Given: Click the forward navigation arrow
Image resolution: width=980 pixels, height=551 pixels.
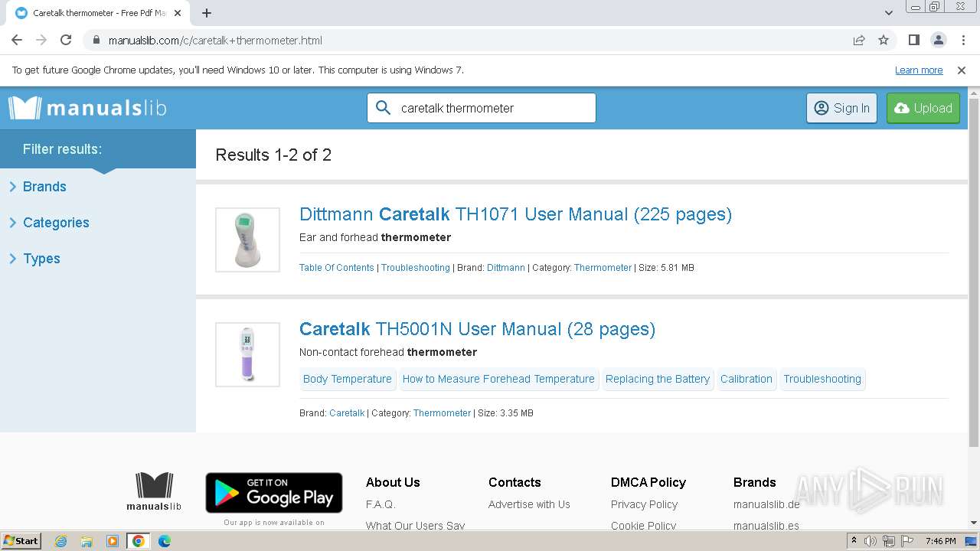Looking at the screenshot, I should tap(41, 41).
